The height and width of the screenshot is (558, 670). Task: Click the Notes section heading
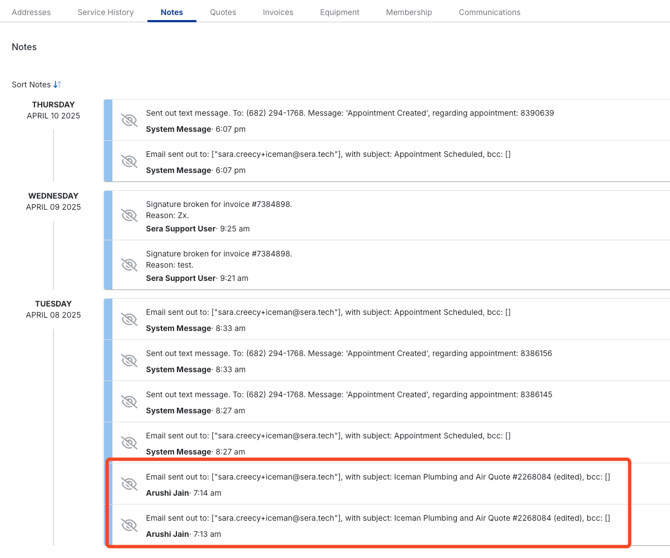click(x=24, y=47)
